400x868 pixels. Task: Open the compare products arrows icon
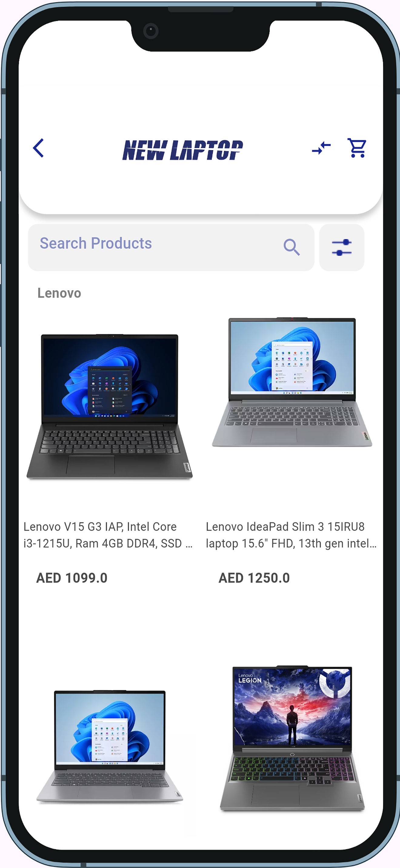[x=322, y=148]
